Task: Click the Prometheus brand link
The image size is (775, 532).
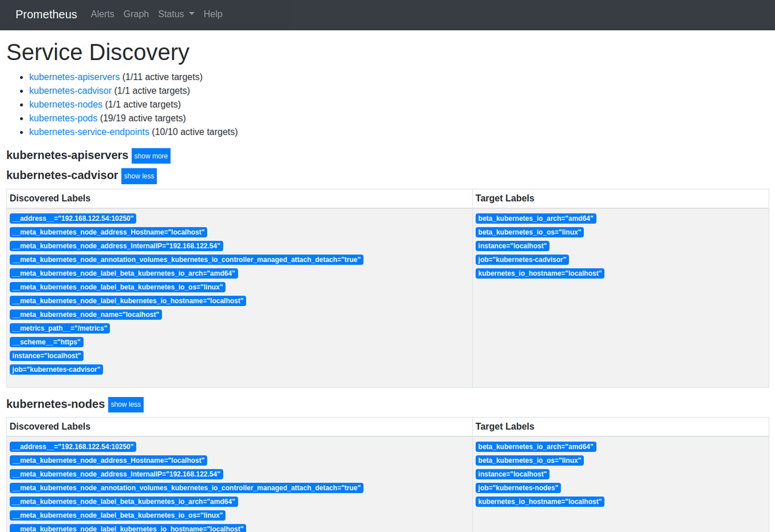Action: point(46,14)
